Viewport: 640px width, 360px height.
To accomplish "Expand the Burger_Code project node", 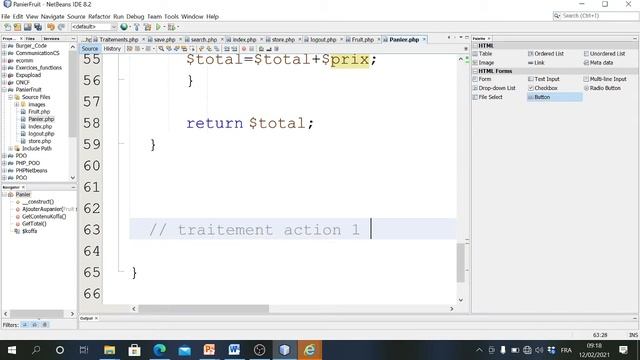I will [4, 46].
